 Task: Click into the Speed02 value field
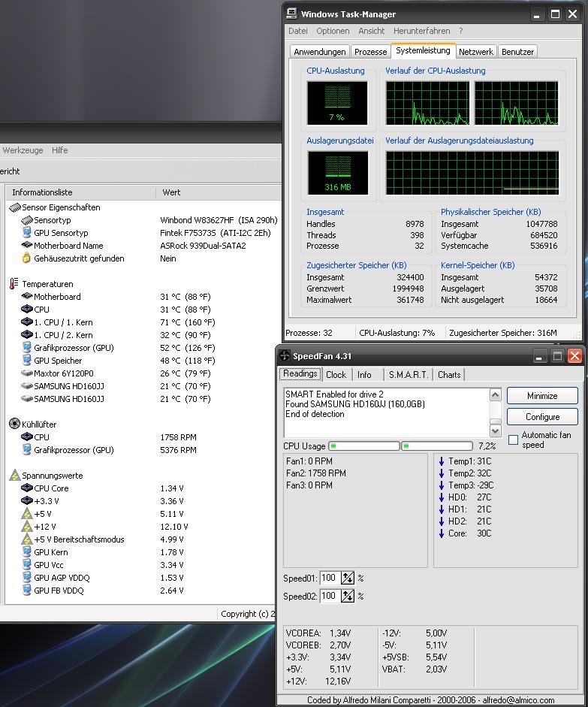point(330,596)
